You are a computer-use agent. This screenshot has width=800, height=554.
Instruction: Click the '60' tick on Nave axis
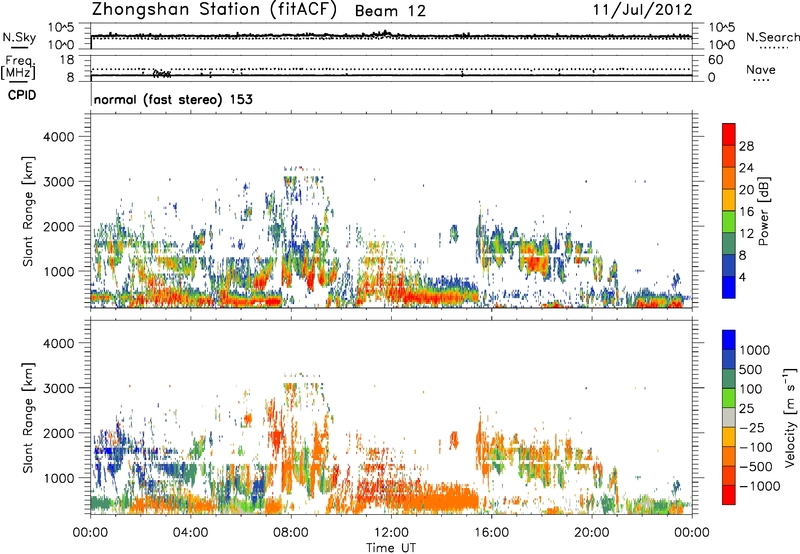(715, 60)
